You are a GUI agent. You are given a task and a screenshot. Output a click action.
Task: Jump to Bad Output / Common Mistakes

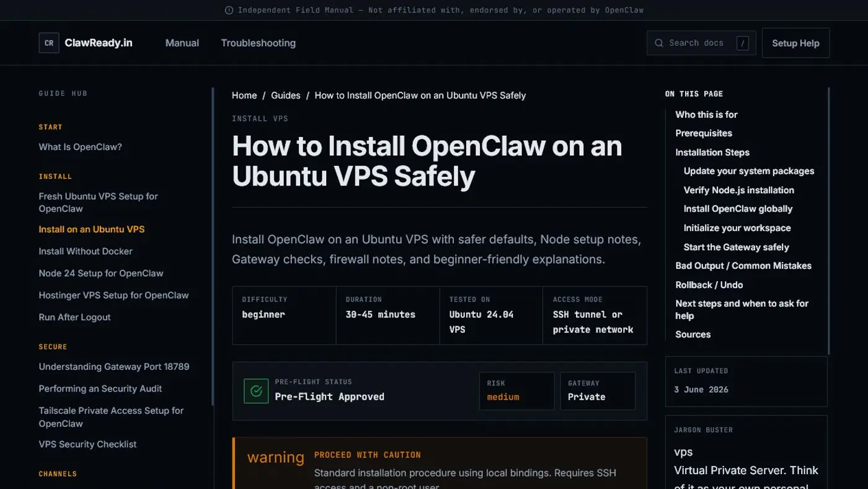pos(743,266)
